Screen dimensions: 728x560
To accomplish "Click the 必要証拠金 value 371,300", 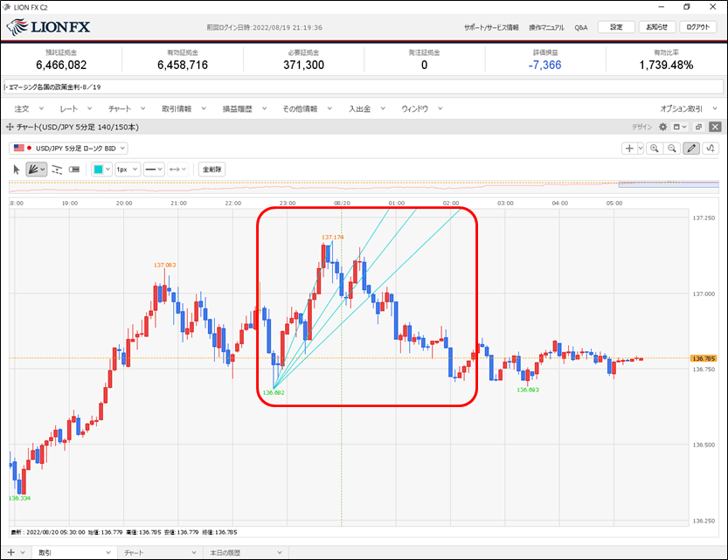I will 303,65.
